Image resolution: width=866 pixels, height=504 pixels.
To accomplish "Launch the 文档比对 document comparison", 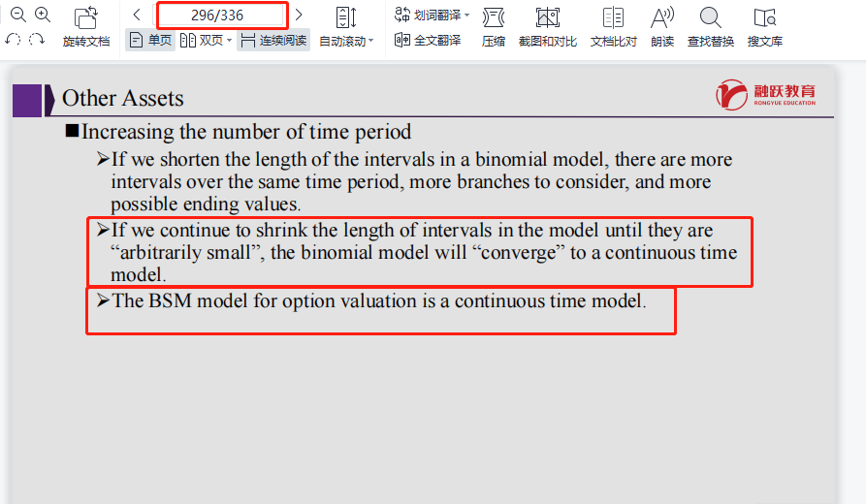I will [613, 26].
